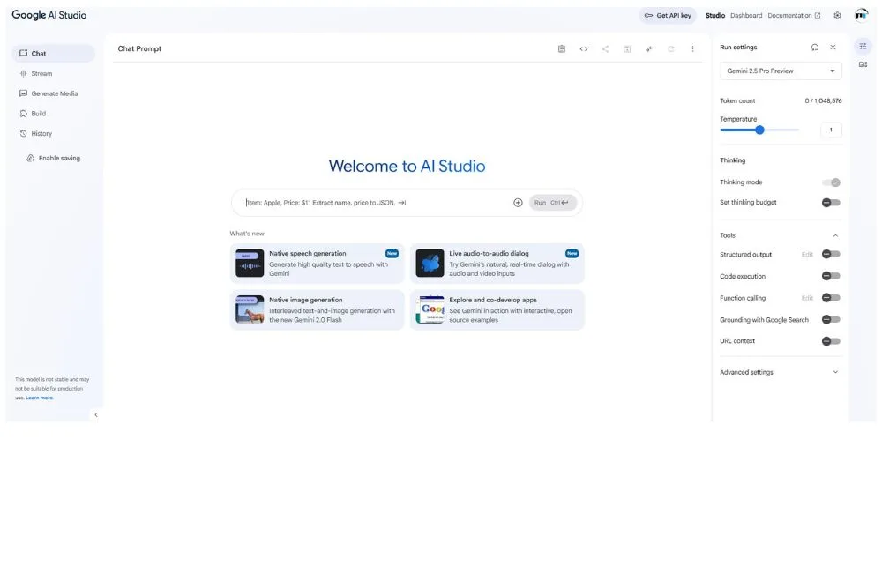Viewport: 882px width, 588px height.
Task: Collapse the Tools section chevron
Action: [x=835, y=235]
